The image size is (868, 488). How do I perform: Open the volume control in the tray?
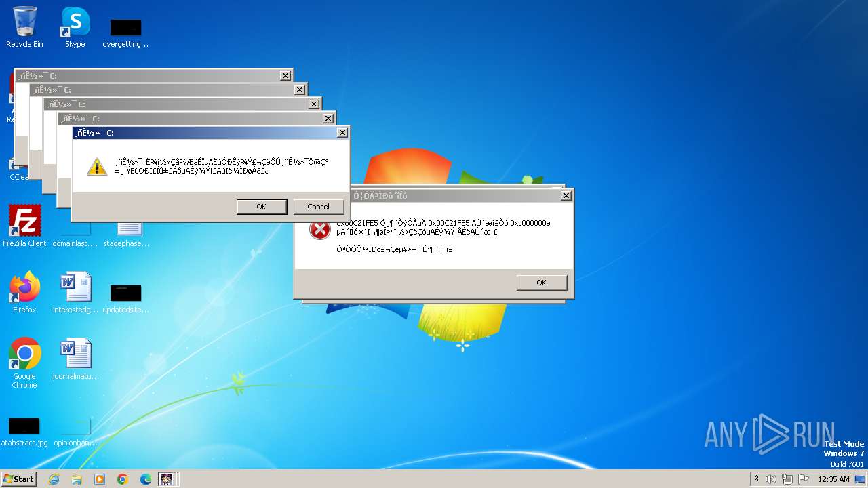click(x=771, y=479)
